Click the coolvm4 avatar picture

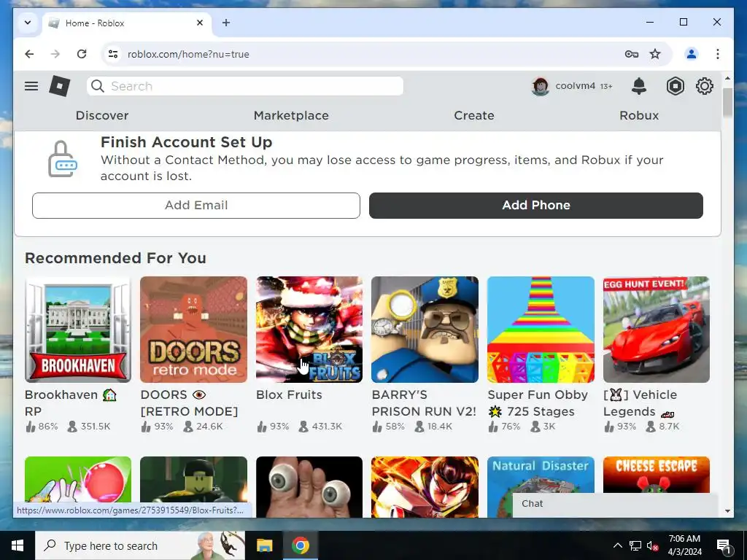coord(541,86)
